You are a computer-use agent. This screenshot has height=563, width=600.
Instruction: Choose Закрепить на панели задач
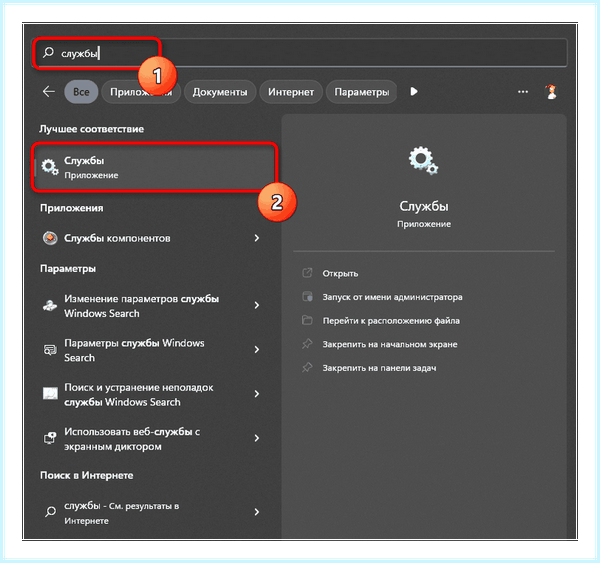379,368
